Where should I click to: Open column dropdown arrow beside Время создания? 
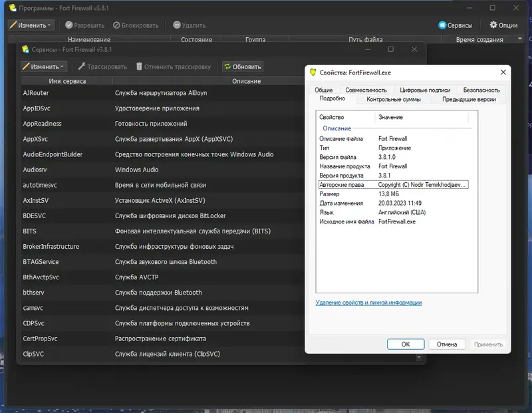tap(520, 39)
